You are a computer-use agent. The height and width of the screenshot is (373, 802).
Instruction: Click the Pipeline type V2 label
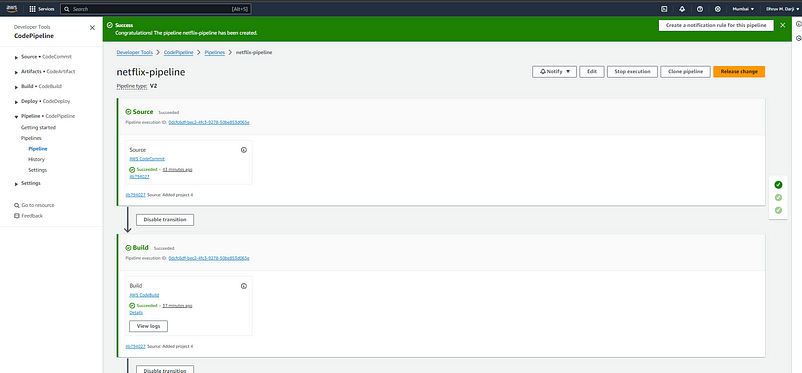tap(137, 86)
